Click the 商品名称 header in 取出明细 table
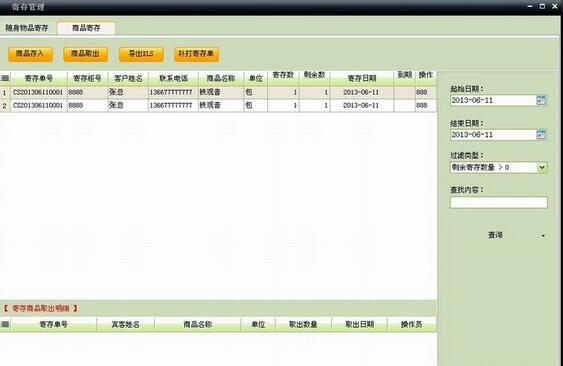The height and width of the screenshot is (366, 563). pyautogui.click(x=198, y=325)
